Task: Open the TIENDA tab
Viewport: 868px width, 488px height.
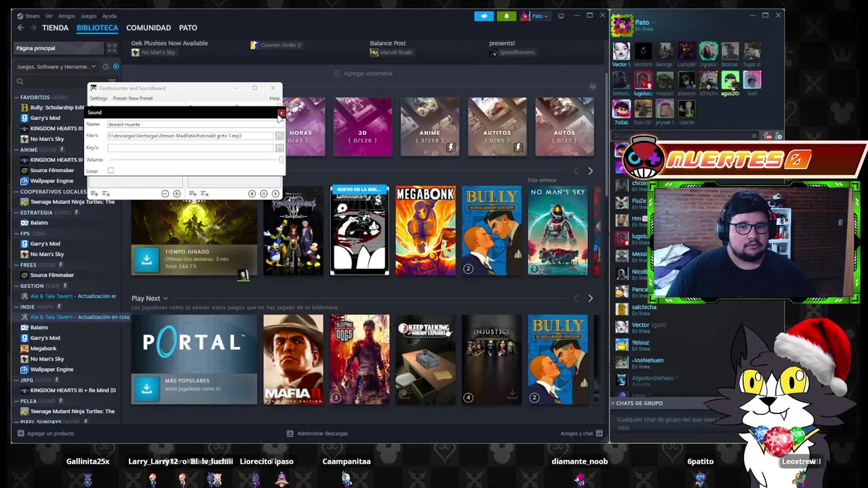Action: (x=55, y=28)
